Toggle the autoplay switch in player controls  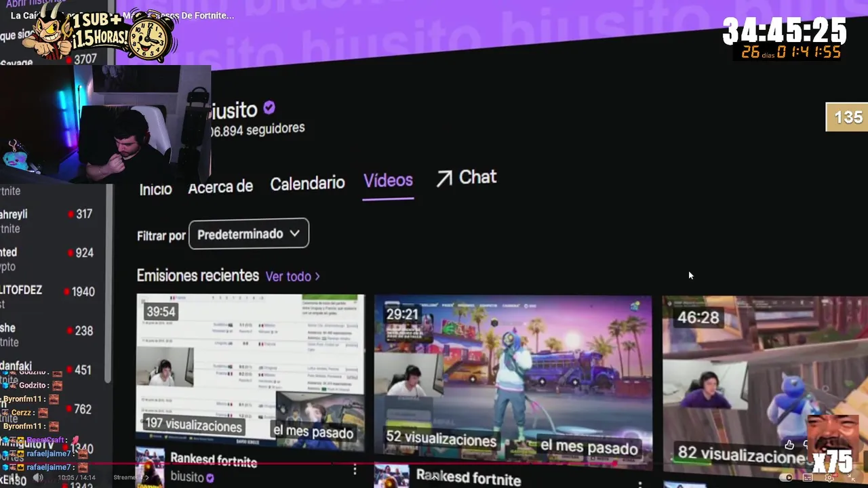coord(787,478)
